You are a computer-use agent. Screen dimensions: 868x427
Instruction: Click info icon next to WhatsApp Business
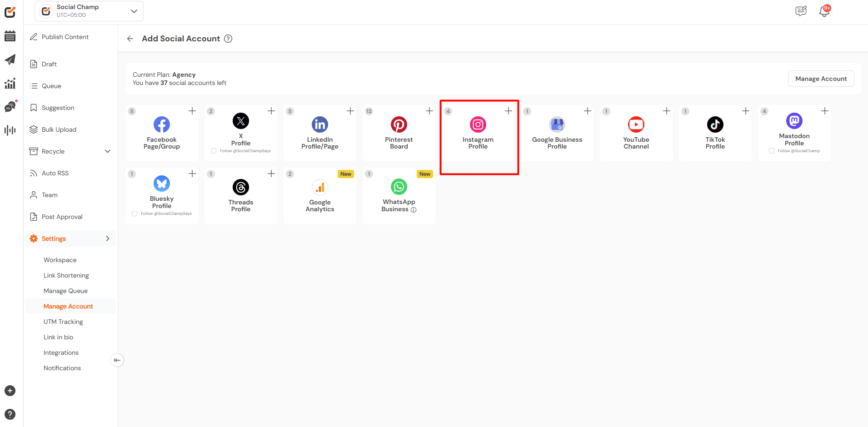coord(414,210)
